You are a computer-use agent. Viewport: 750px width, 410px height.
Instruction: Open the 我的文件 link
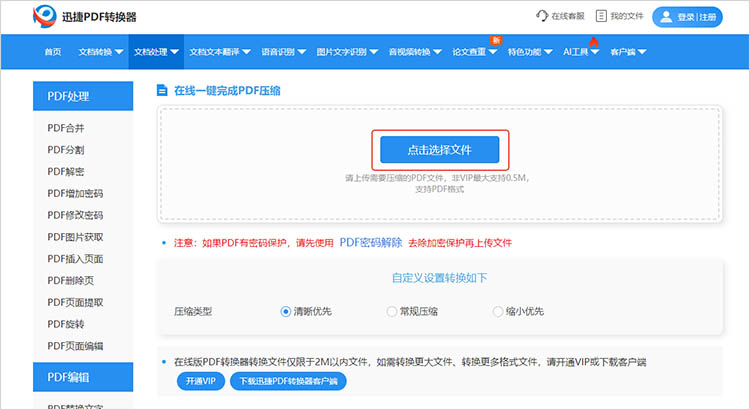[x=627, y=16]
